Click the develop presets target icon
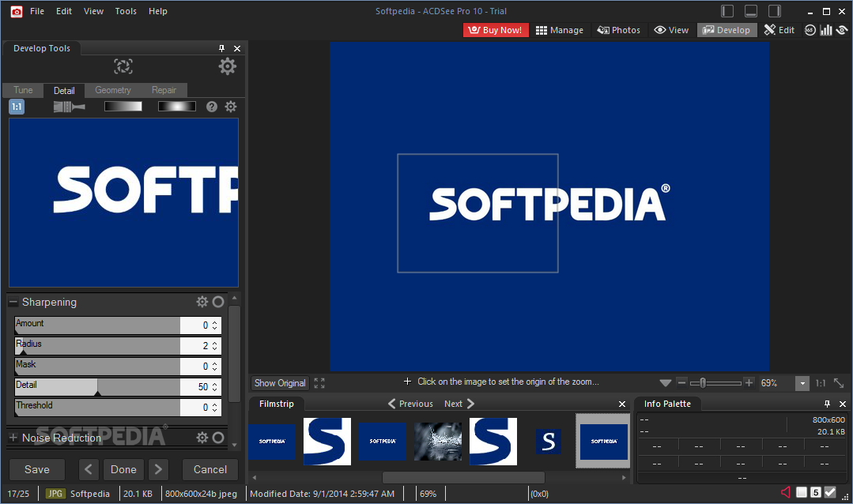The height and width of the screenshot is (504, 853). tap(123, 66)
